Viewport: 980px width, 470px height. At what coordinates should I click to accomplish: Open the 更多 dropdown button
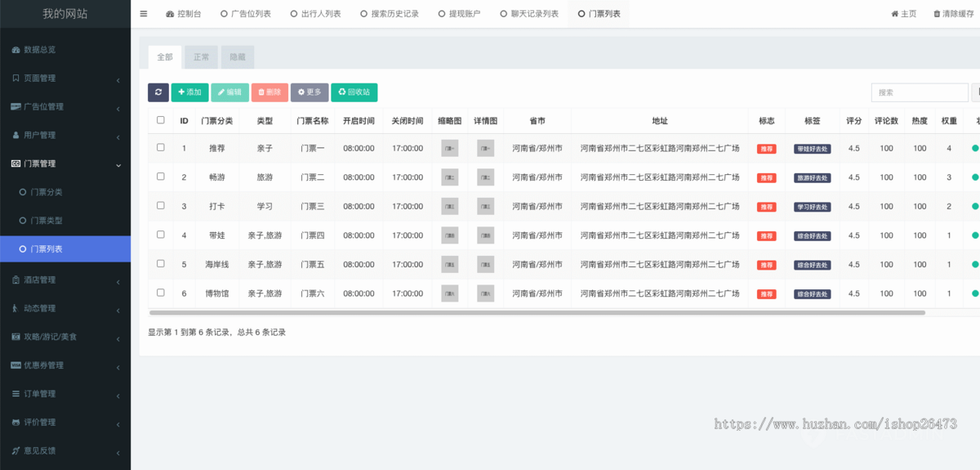(x=310, y=92)
